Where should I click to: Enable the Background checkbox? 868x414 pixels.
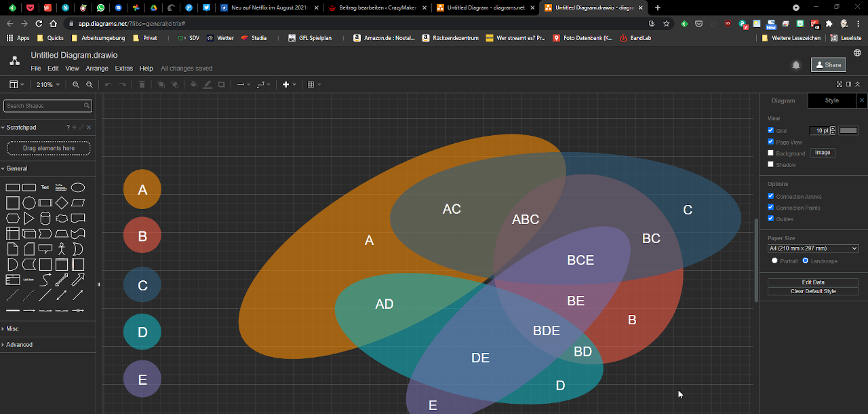[770, 153]
